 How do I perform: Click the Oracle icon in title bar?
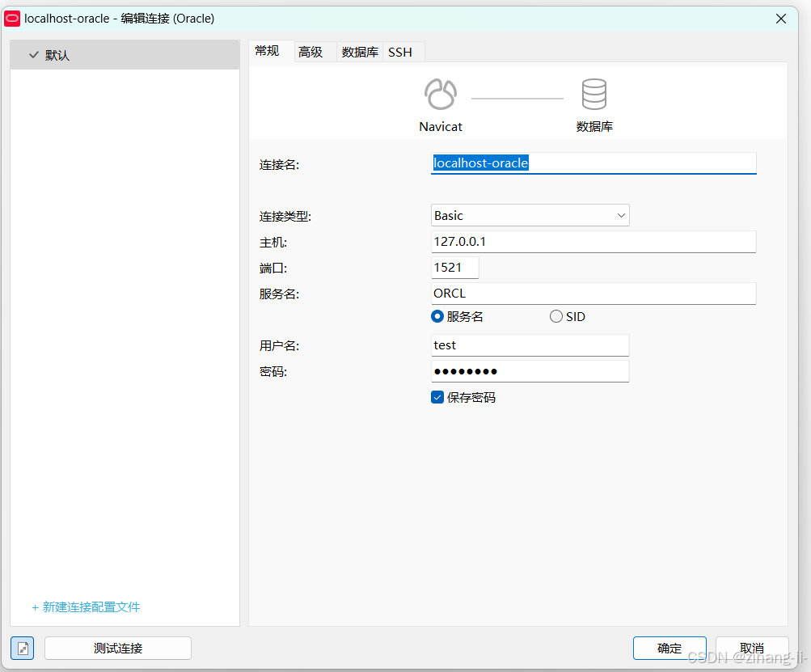tap(12, 19)
